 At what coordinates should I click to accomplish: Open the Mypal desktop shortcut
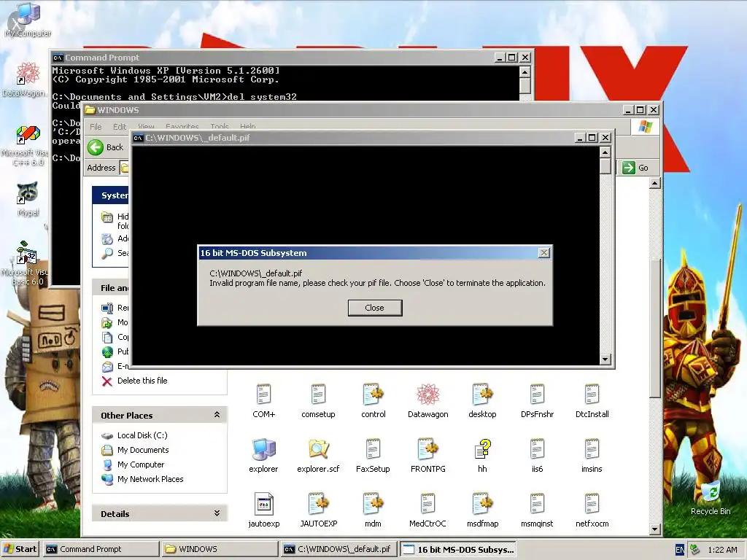[x=28, y=199]
